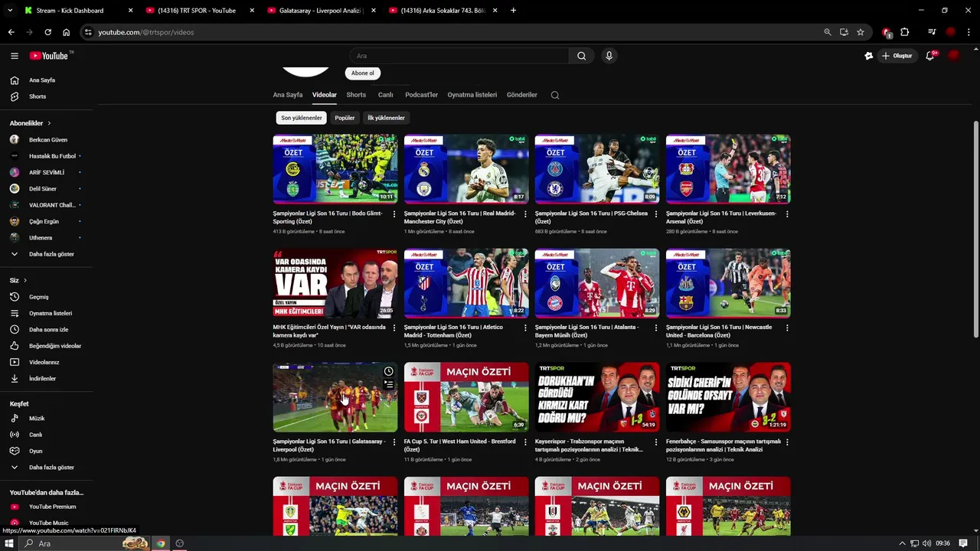This screenshot has width=980, height=551.
Task: Open Chrome home button
Action: coord(67,32)
